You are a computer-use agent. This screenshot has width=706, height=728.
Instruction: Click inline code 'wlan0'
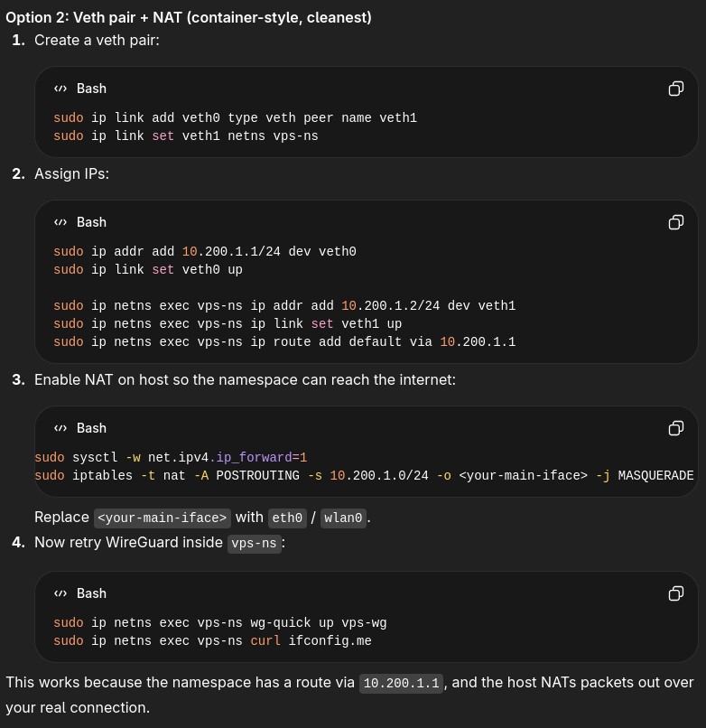(x=343, y=518)
